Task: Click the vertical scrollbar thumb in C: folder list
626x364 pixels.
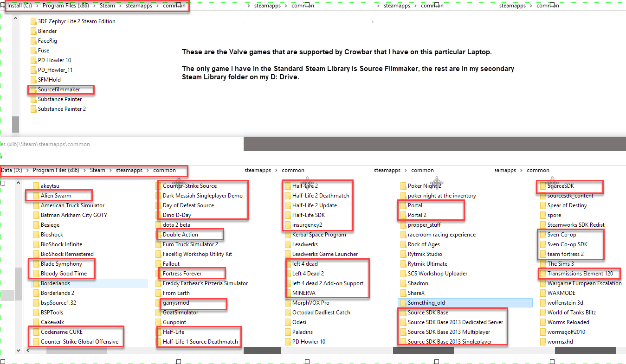Action: click(15, 124)
